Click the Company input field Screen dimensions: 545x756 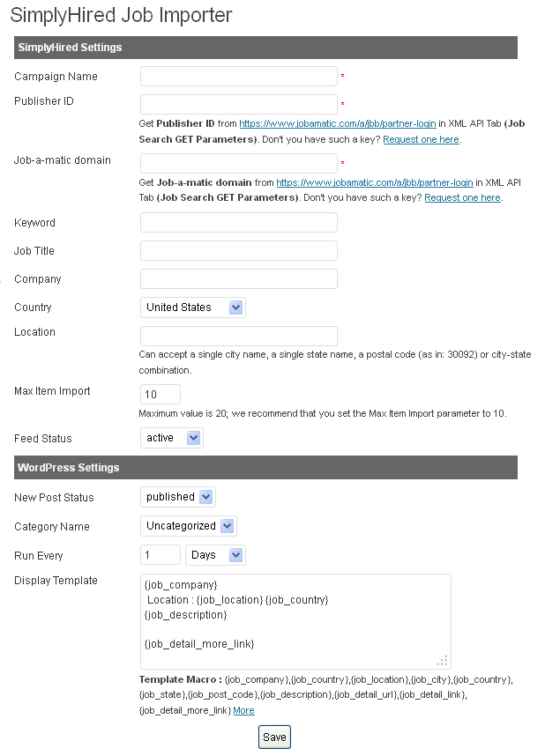[x=238, y=279]
